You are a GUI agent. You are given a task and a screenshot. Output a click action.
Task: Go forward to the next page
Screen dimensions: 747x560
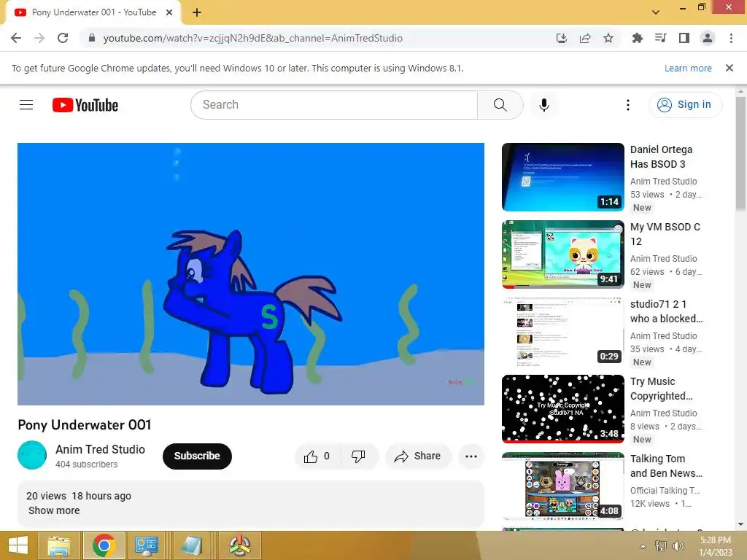[x=39, y=38]
